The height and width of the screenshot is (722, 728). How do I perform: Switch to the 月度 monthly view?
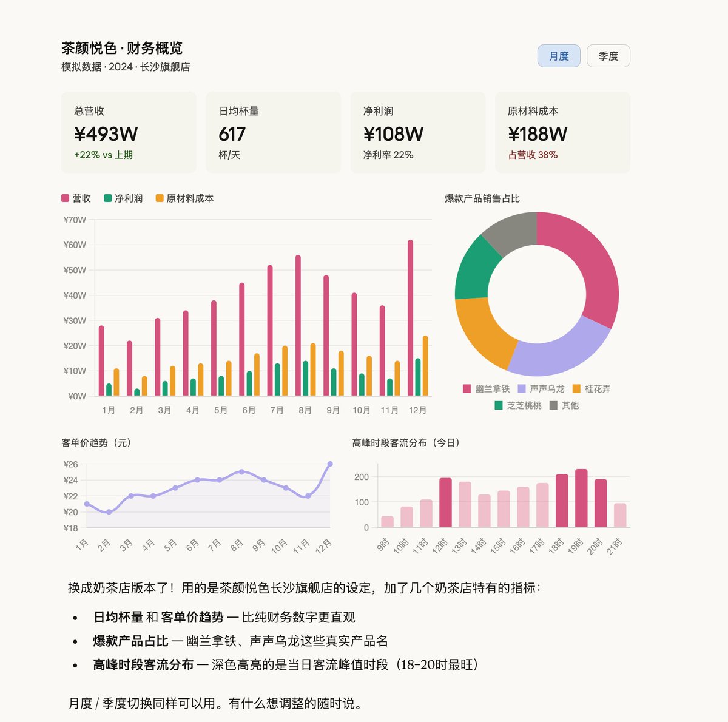[559, 56]
